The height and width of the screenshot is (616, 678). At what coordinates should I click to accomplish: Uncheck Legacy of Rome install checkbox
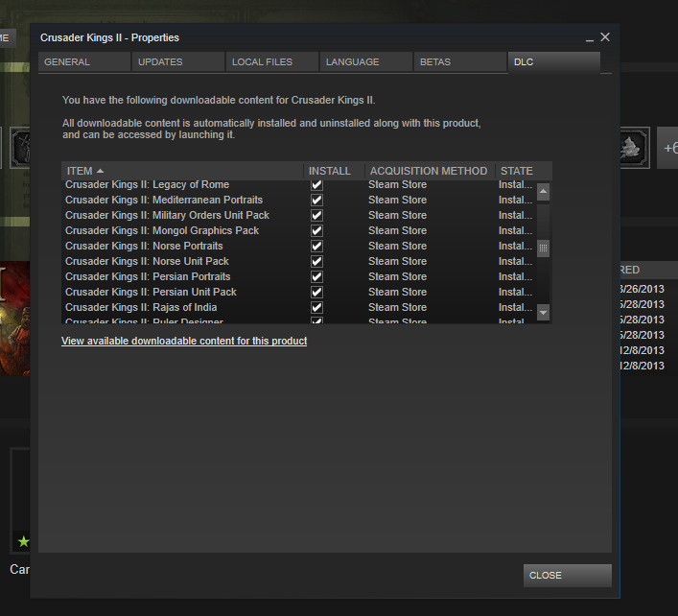tap(317, 184)
